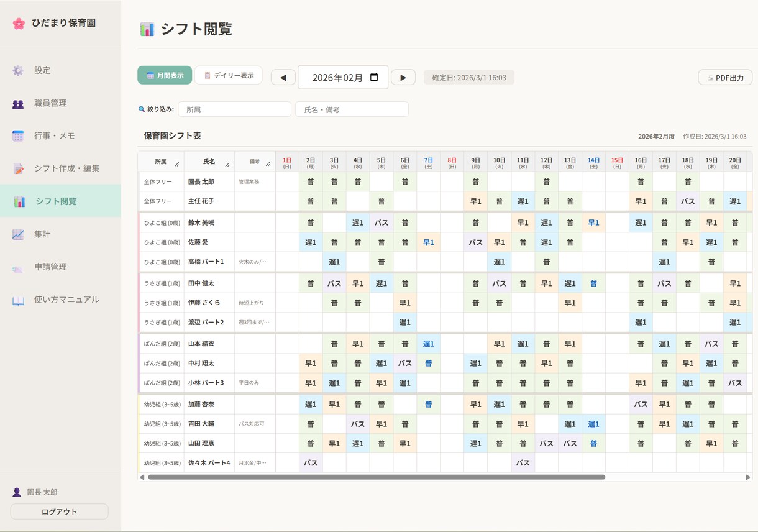Click 加藤 杏奈's バス shift on 16日

tap(641, 405)
